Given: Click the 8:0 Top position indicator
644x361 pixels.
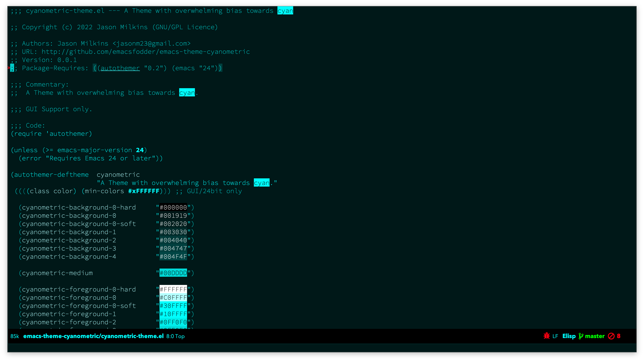Looking at the screenshot, I should (x=175, y=336).
